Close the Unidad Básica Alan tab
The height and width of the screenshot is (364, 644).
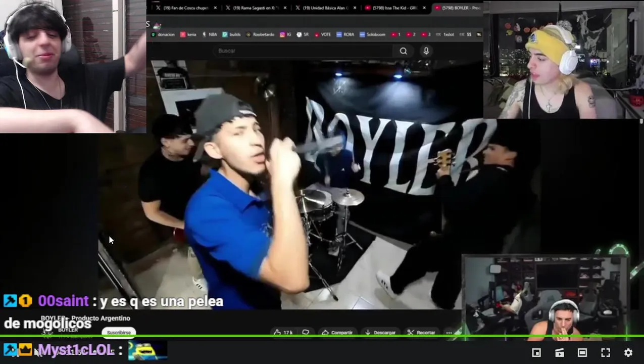(x=355, y=8)
